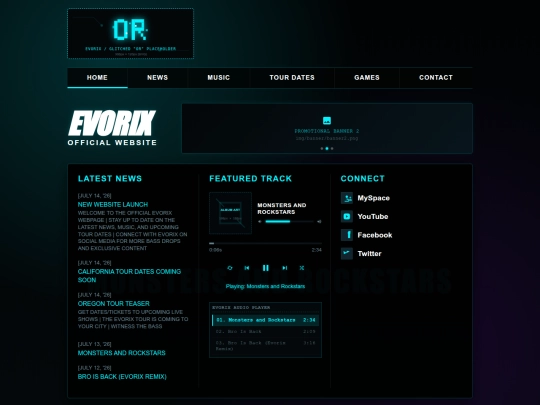Screen dimensions: 540x405
Task: Click the EVORIX official website logo
Action: click(112, 128)
